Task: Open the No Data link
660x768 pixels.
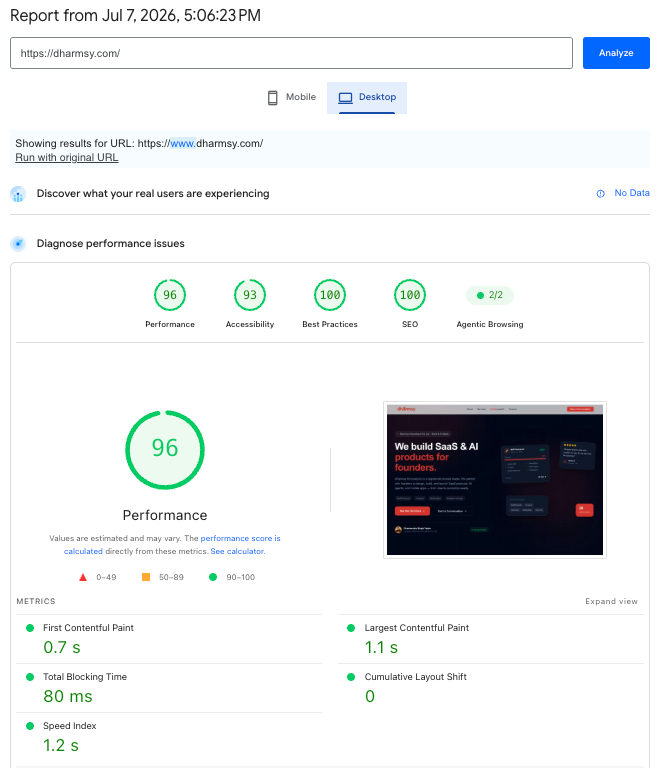Action: [x=632, y=193]
